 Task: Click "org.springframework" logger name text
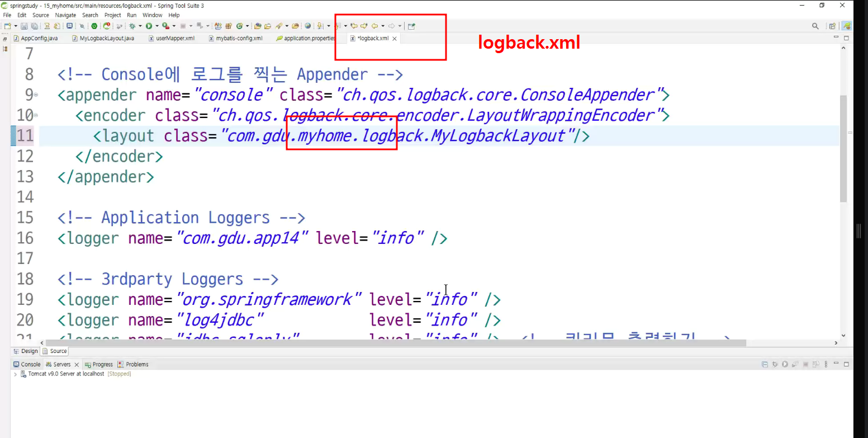coord(269,300)
